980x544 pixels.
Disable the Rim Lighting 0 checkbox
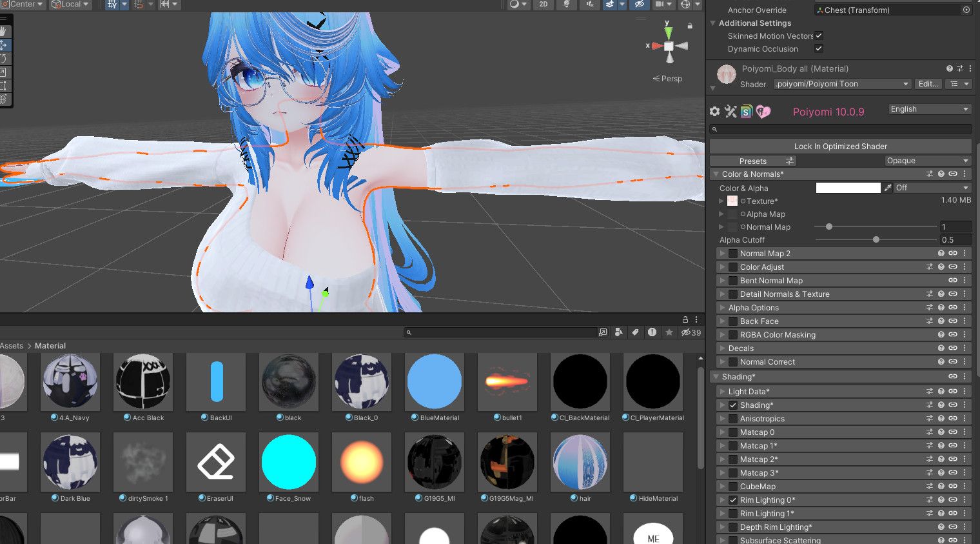pos(733,500)
